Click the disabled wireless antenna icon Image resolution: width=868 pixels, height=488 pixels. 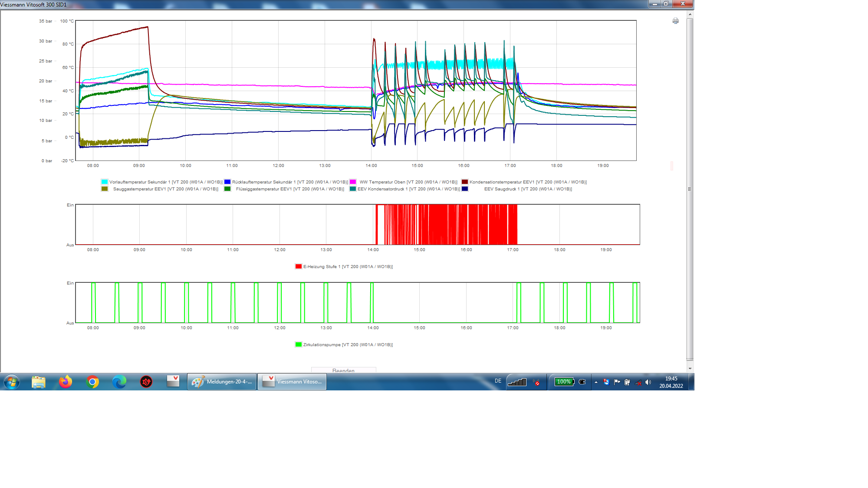tap(537, 382)
